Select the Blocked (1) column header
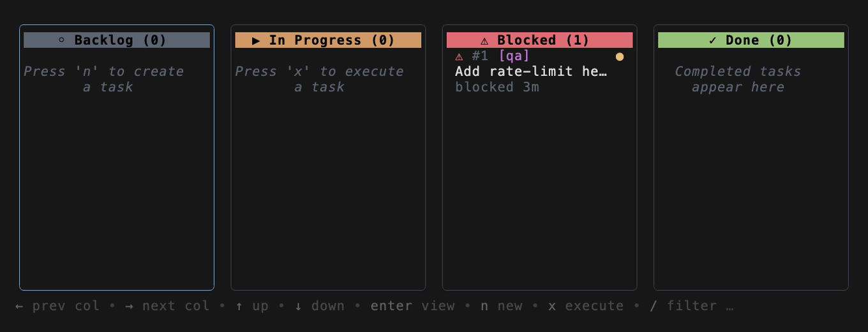This screenshot has height=332, width=868. pos(540,40)
